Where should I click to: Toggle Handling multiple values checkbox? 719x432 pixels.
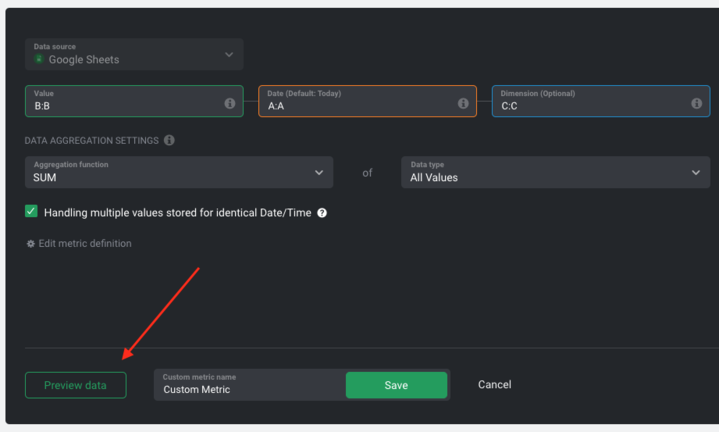point(31,211)
